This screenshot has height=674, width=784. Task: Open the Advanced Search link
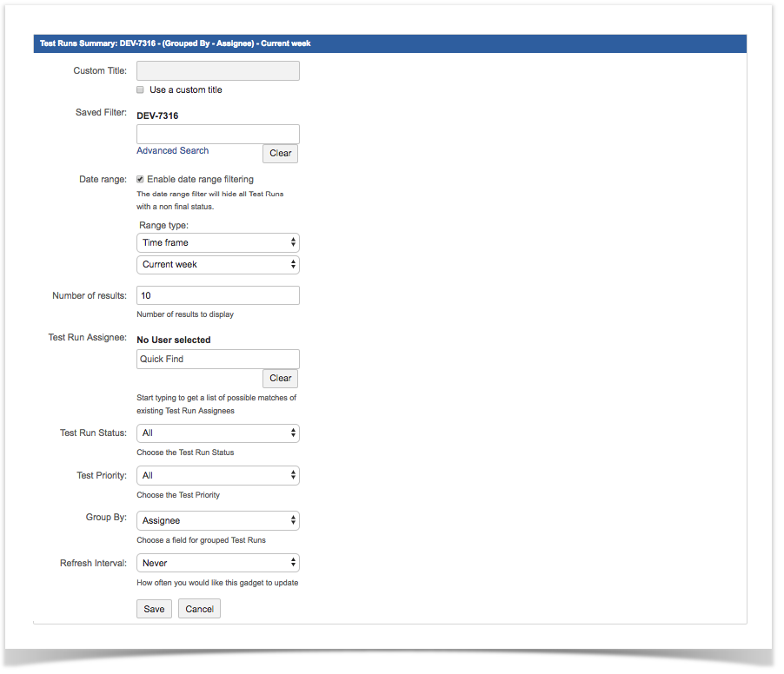[172, 151]
